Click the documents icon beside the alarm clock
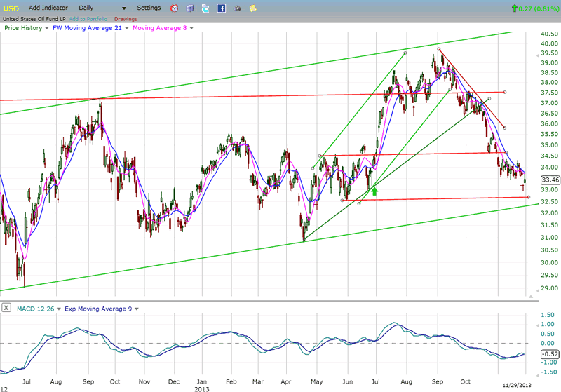561x392 pixels. click(189, 8)
